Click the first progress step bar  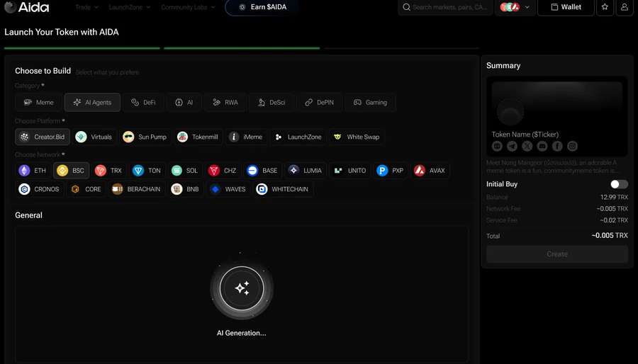[x=82, y=48]
